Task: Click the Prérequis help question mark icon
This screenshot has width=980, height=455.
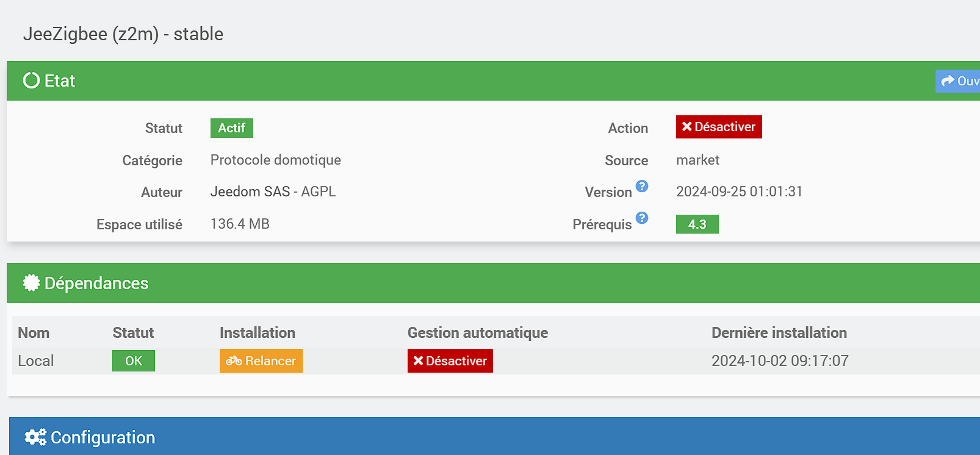Action: tap(642, 218)
